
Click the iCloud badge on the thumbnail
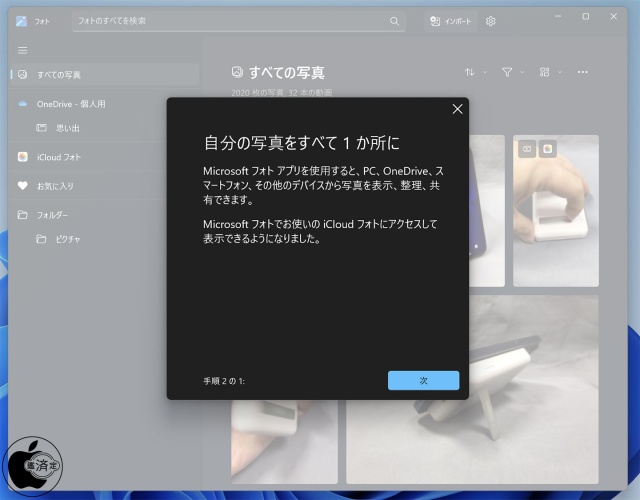point(548,149)
